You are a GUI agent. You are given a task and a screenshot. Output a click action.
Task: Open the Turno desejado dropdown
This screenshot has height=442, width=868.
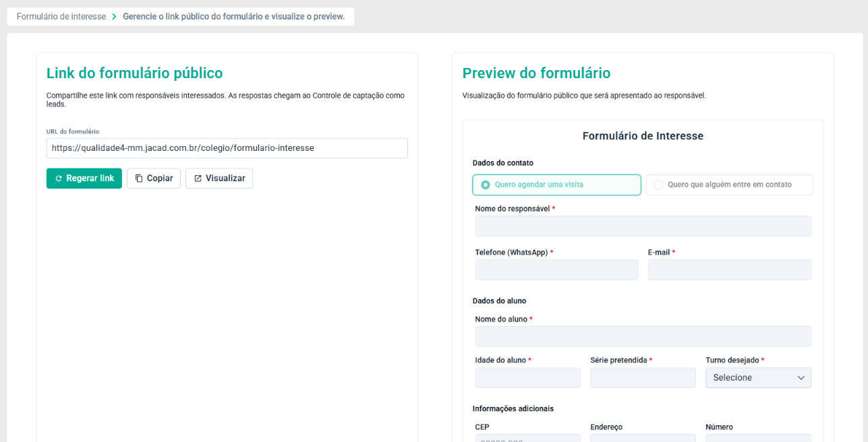point(758,378)
